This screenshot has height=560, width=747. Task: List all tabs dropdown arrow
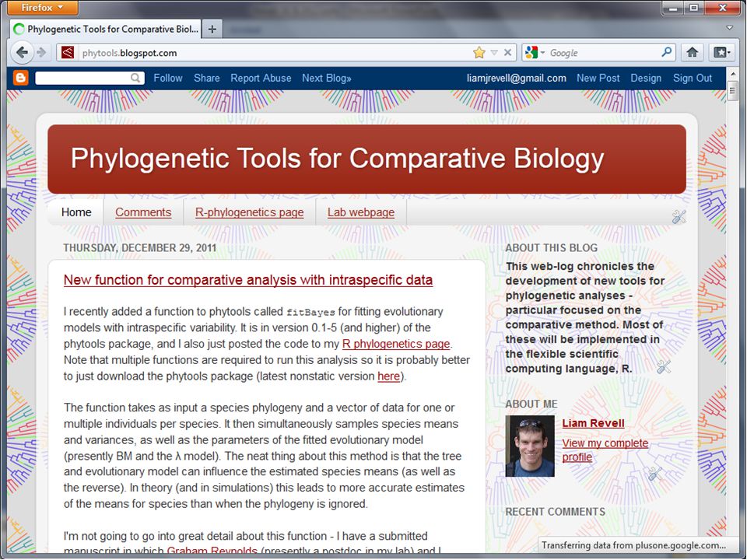729,28
